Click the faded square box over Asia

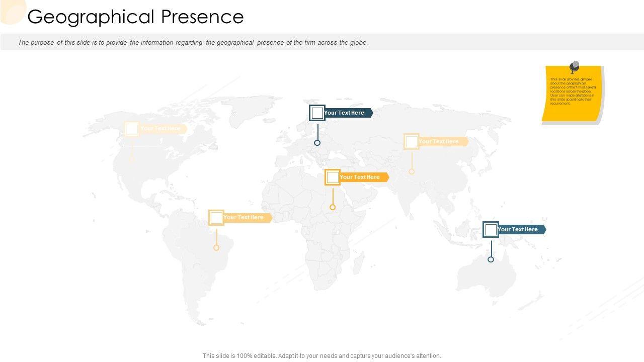click(412, 142)
